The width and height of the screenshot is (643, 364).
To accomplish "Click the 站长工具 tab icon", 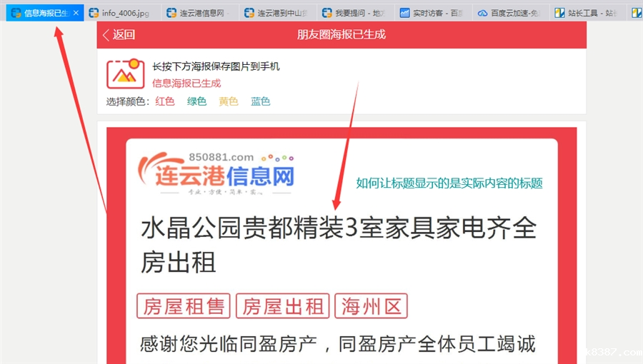I will (x=559, y=13).
